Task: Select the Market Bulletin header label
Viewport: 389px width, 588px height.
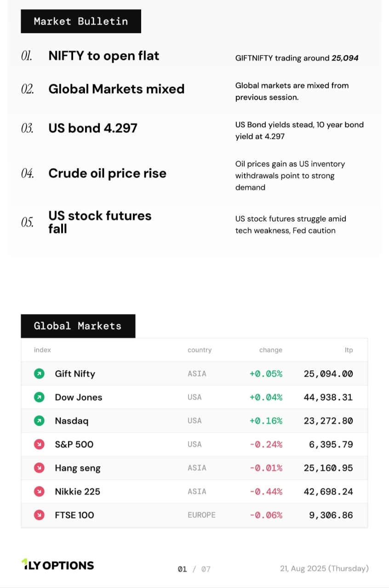Action: pos(81,21)
